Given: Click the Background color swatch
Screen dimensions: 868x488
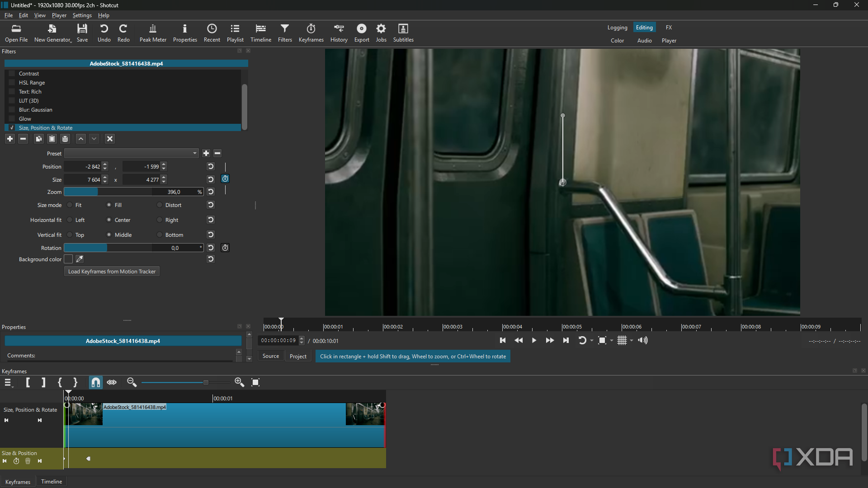Looking at the screenshot, I should [68, 259].
